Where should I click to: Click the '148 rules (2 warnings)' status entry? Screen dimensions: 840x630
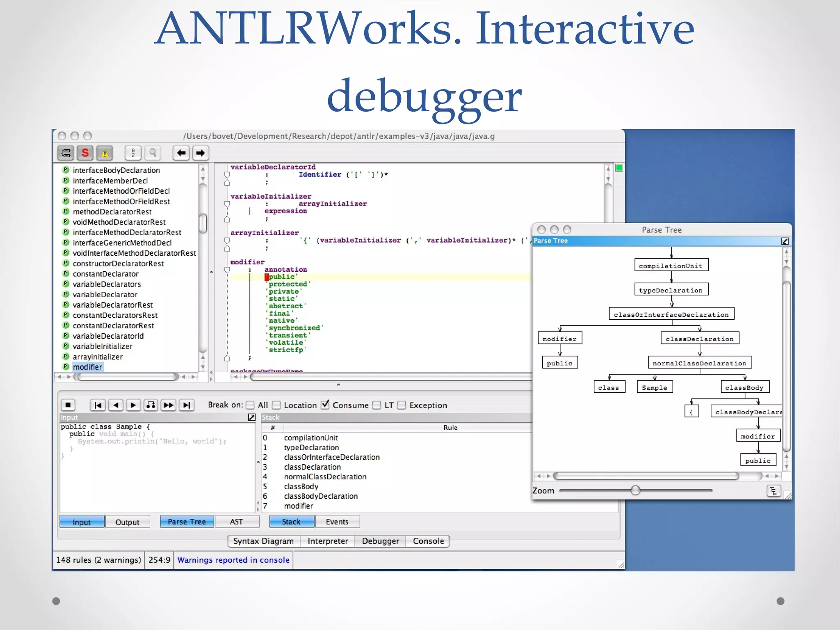click(x=98, y=560)
